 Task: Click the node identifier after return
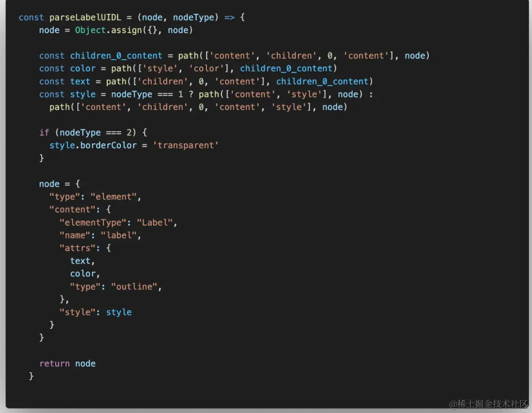pos(85,364)
